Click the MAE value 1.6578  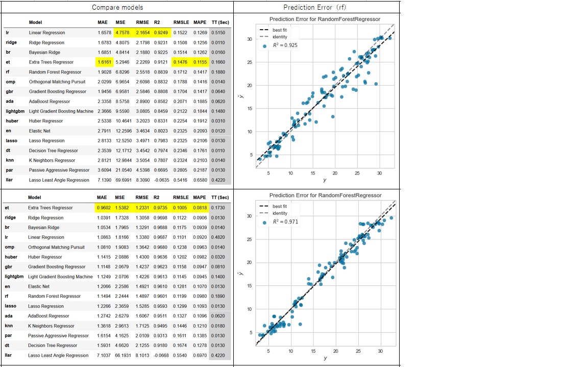tap(105, 33)
